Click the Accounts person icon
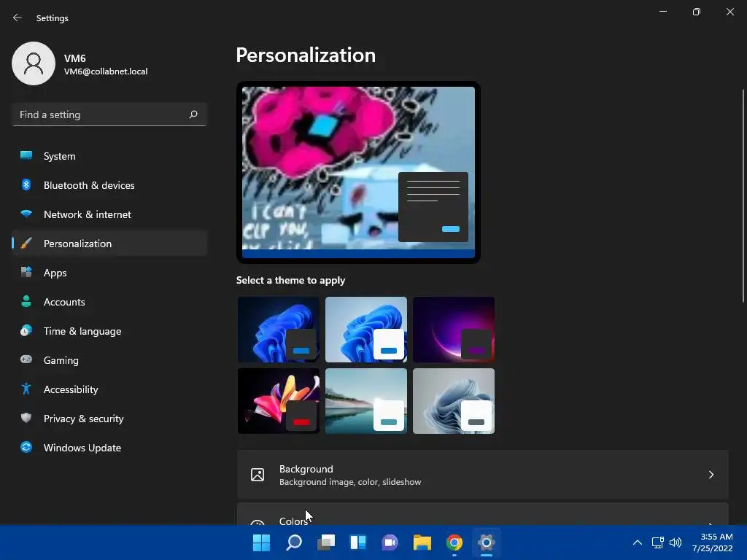The height and width of the screenshot is (560, 747). pyautogui.click(x=26, y=301)
